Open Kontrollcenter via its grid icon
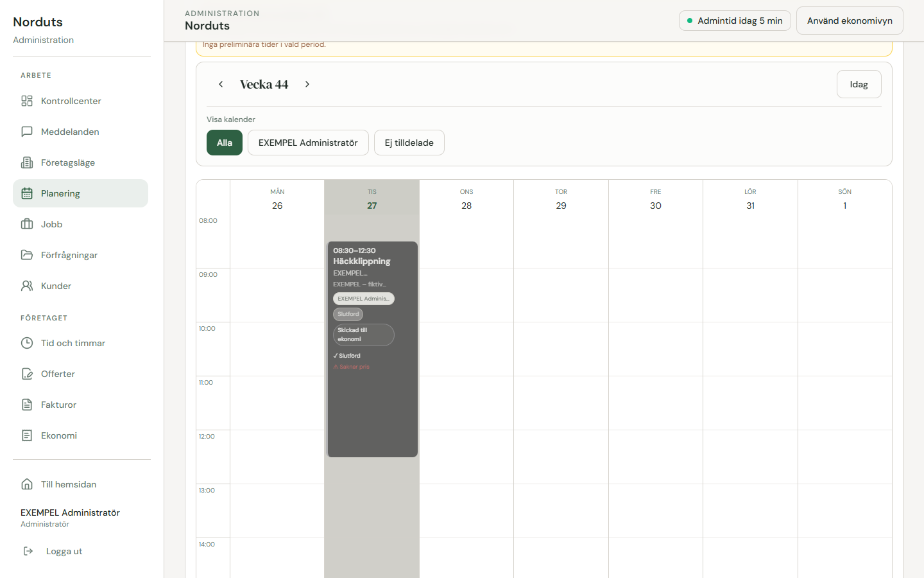Image resolution: width=924 pixels, height=578 pixels. click(27, 101)
